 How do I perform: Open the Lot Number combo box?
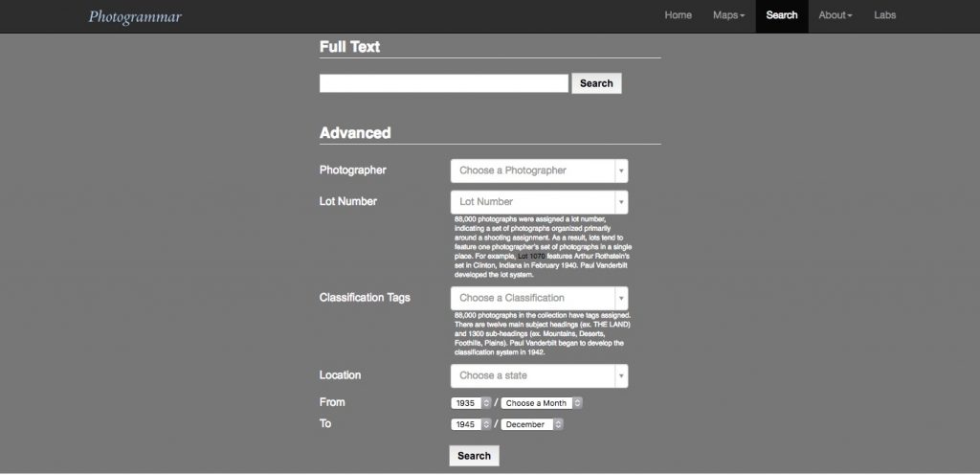point(532,202)
